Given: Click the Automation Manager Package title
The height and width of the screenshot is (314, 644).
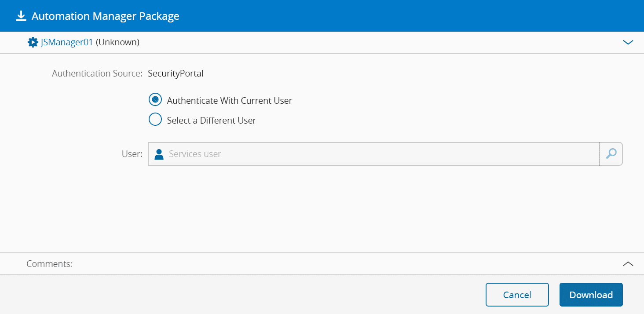Looking at the screenshot, I should tap(106, 16).
